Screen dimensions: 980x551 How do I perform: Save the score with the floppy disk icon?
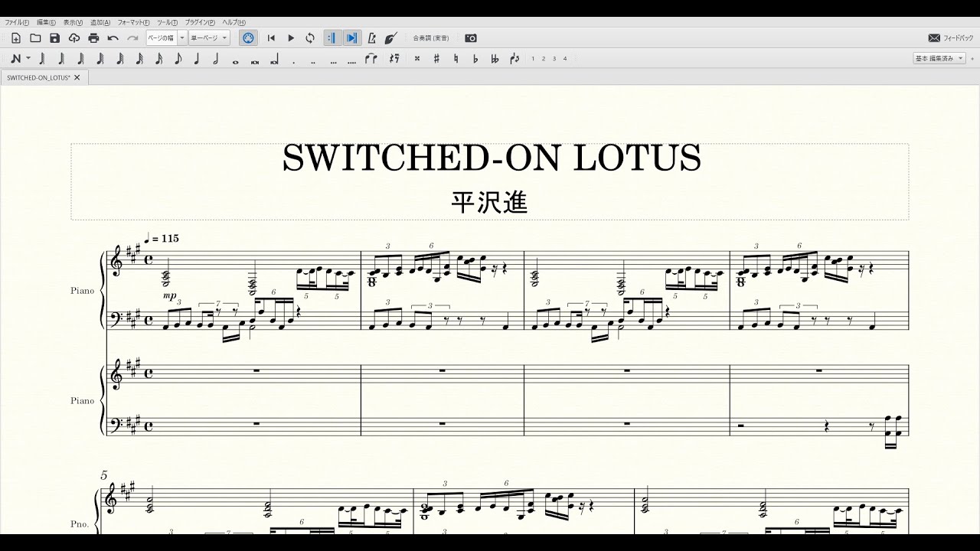pos(54,37)
